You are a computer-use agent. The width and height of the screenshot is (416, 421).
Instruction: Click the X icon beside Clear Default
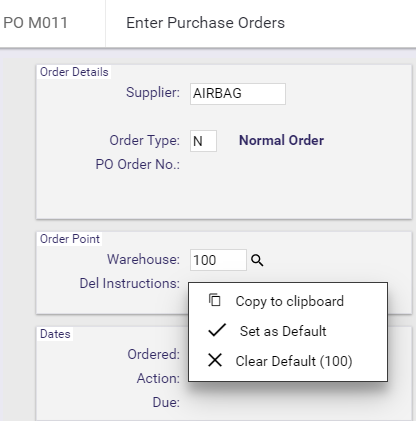[x=215, y=360]
